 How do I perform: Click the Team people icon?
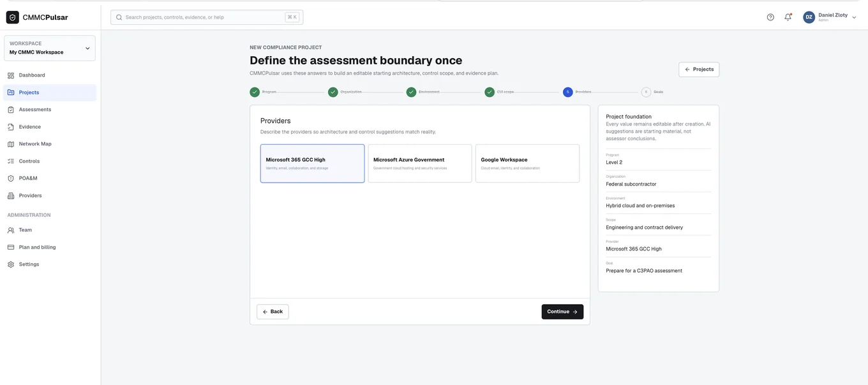[11, 230]
